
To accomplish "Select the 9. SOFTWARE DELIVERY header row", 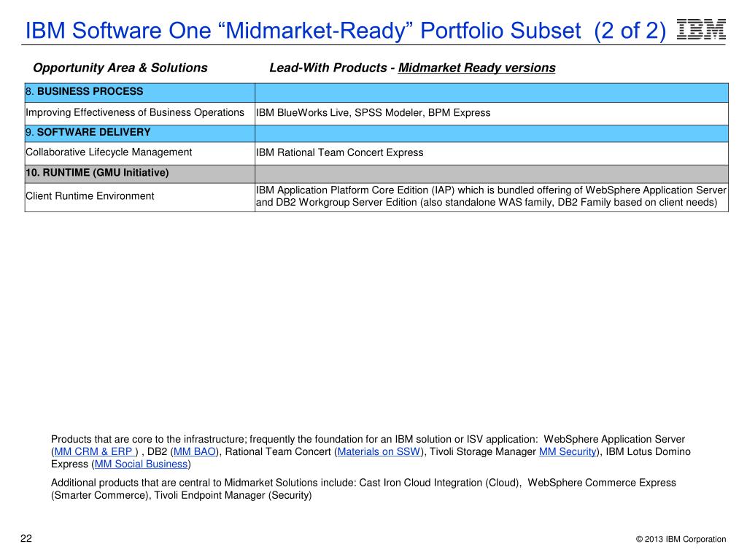I will click(376, 133).
